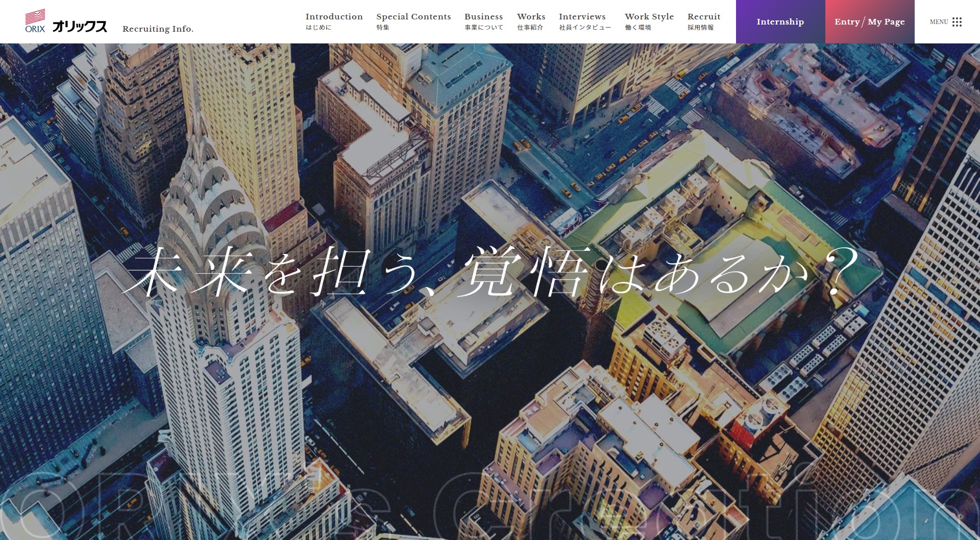Image resolution: width=980 pixels, height=540 pixels.
Task: Open Interviews 社員インタビュー
Action: (585, 21)
